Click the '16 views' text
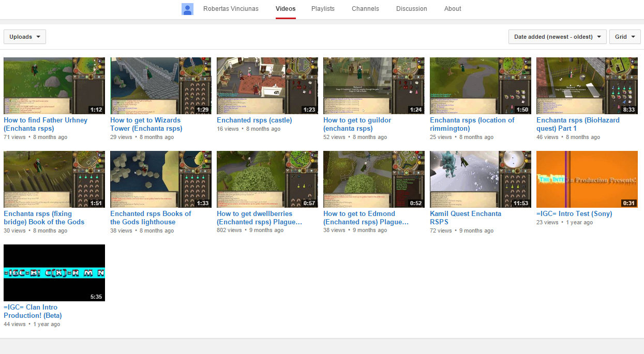This screenshot has height=354, width=644. pos(228,129)
